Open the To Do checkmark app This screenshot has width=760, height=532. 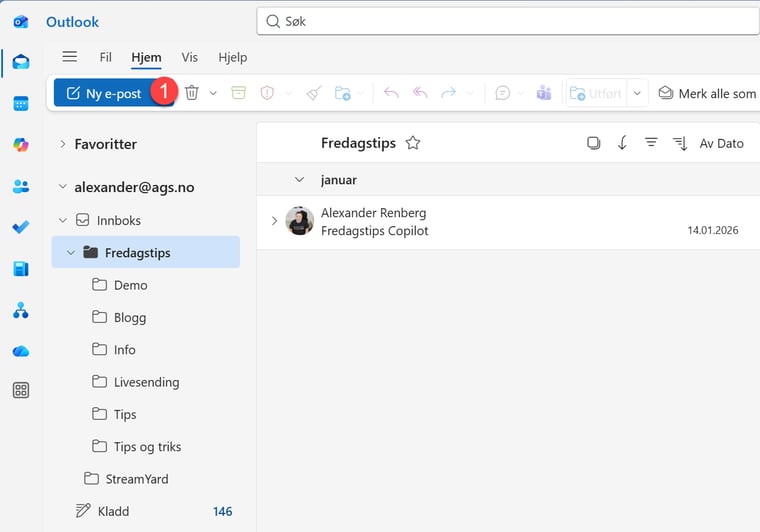(21, 227)
